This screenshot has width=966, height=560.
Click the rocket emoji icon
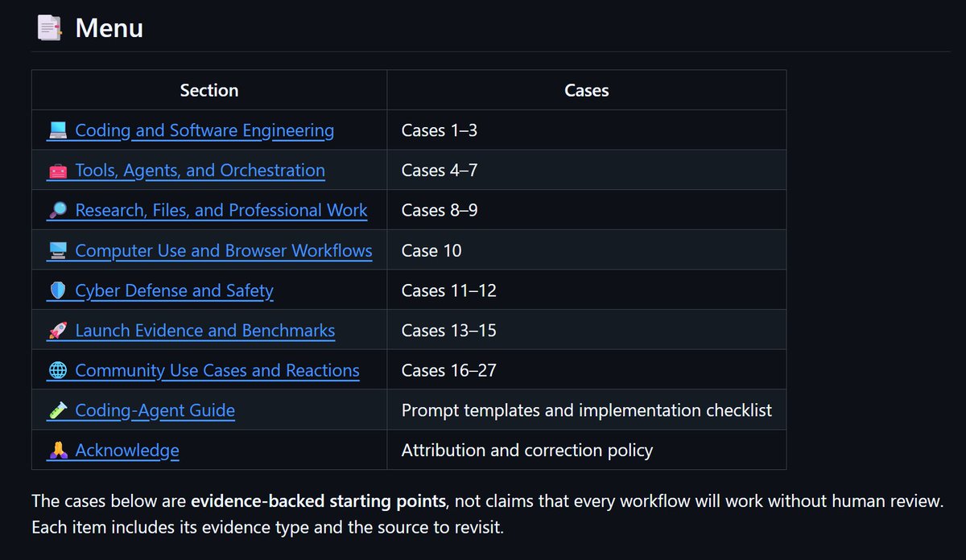pos(57,331)
